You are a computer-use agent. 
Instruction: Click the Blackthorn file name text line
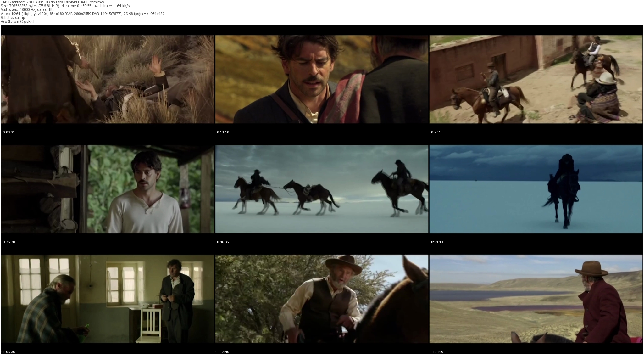[52, 2]
